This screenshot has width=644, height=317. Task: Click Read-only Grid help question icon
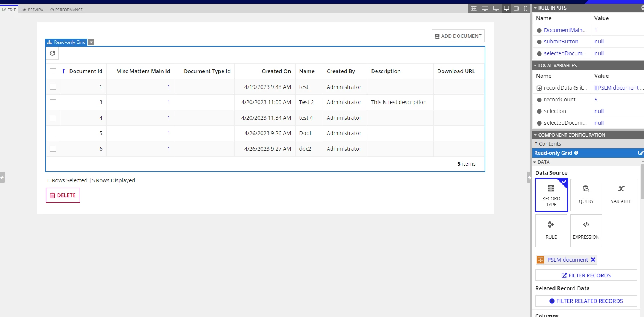(x=576, y=153)
